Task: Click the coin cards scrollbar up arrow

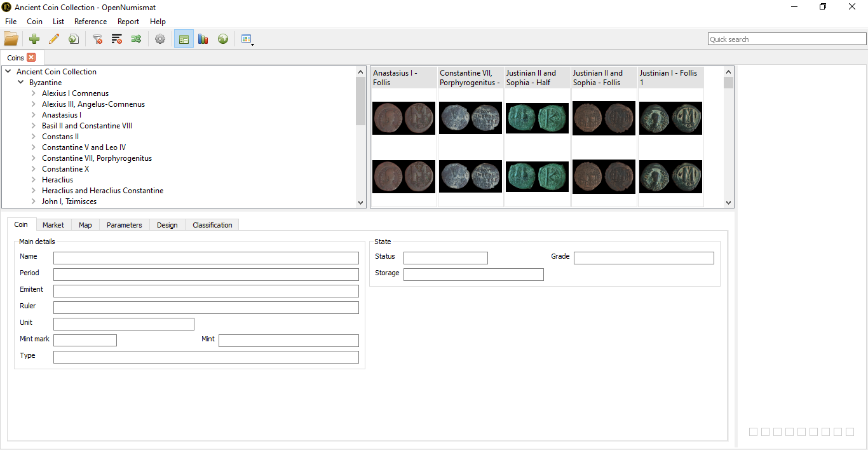Action: [x=729, y=72]
